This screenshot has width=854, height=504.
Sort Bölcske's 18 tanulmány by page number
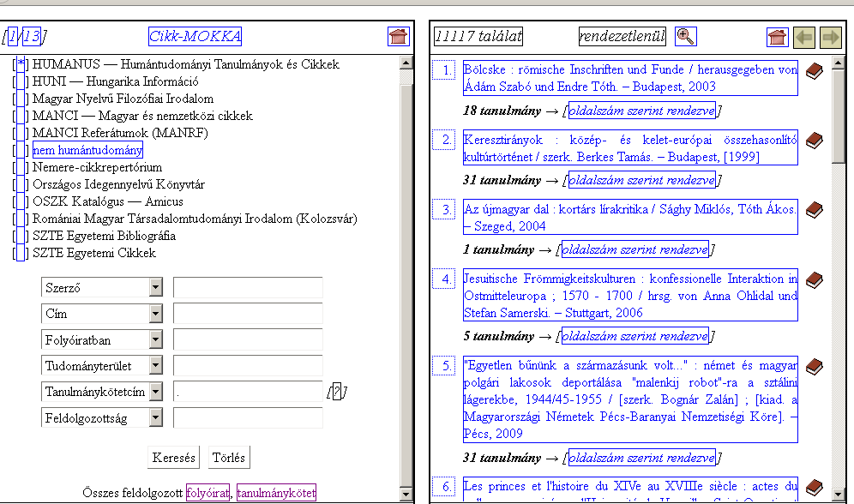(641, 111)
